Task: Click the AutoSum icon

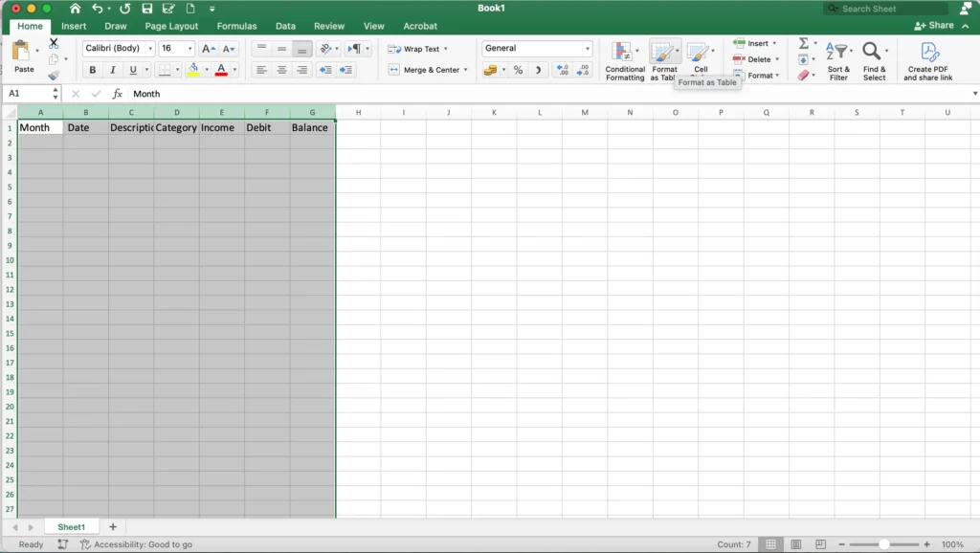Action: (803, 43)
